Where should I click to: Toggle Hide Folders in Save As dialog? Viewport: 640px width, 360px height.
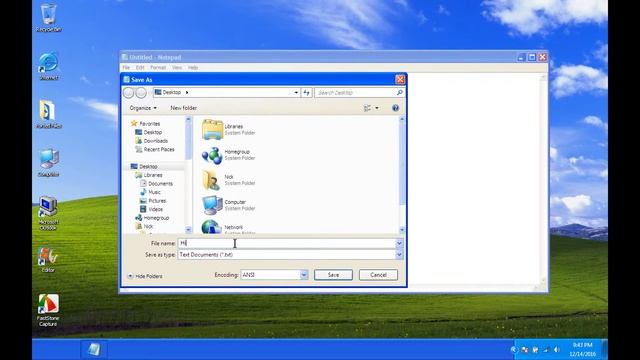(x=145, y=276)
